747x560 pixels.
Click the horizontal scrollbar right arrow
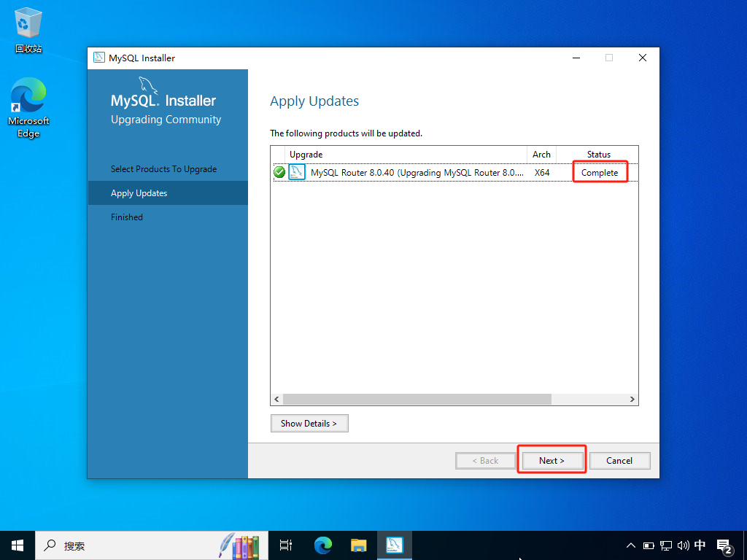632,400
